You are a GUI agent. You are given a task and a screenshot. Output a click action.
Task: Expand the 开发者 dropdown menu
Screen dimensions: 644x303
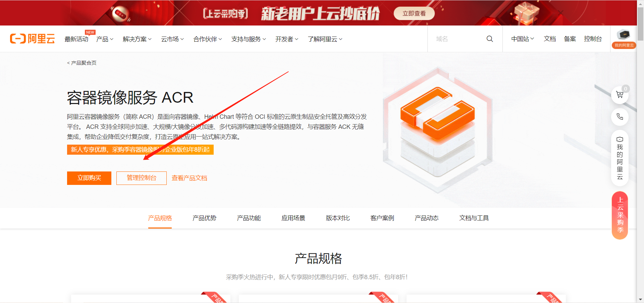pos(287,39)
